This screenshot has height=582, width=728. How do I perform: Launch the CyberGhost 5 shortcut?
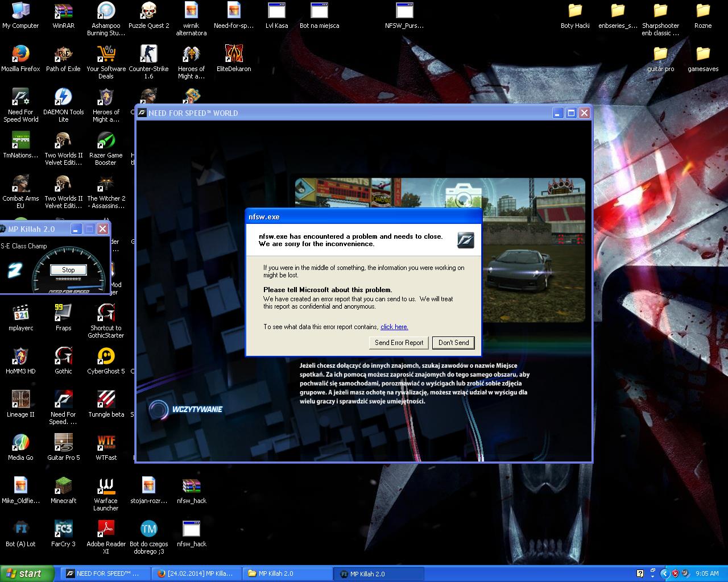[106, 361]
